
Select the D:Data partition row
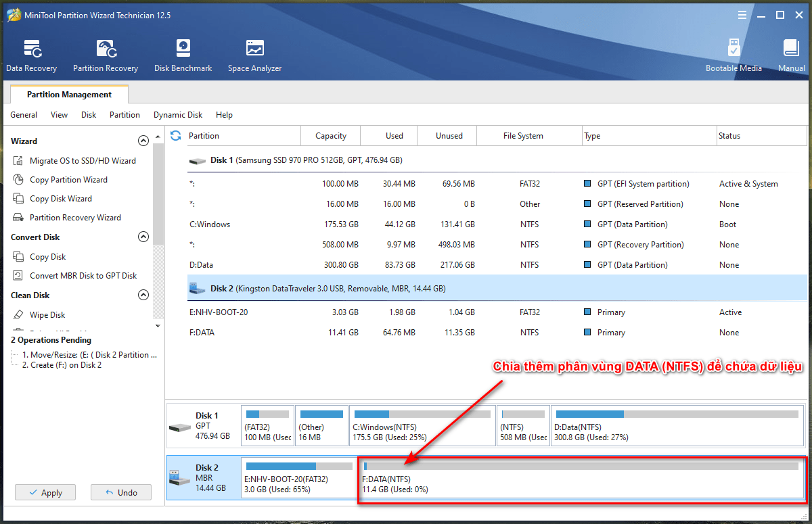(497, 265)
